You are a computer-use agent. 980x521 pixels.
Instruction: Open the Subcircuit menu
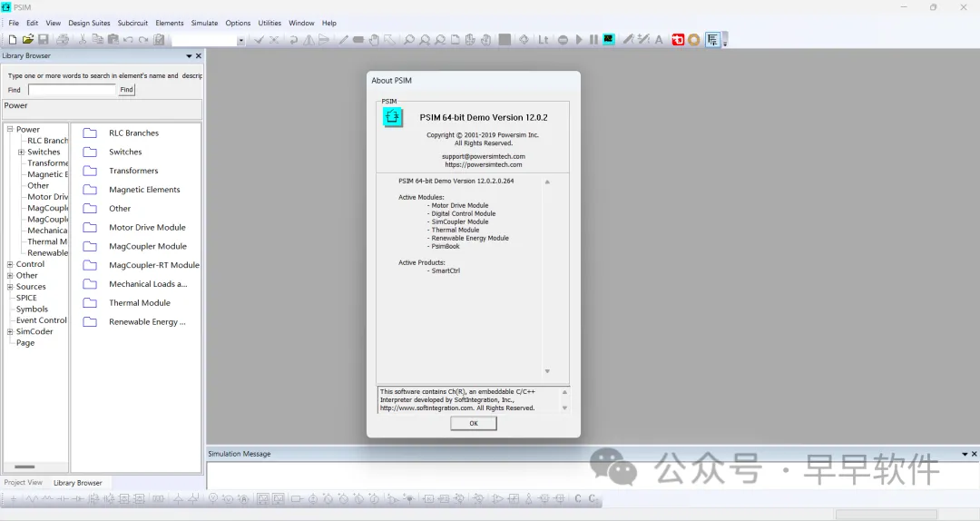[132, 23]
